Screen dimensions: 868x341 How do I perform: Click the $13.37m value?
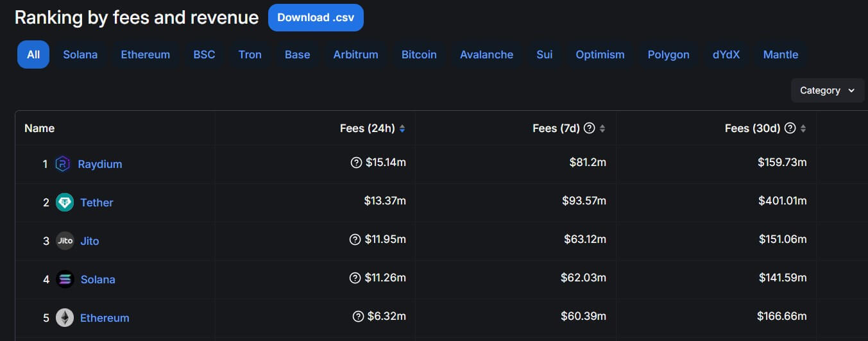tap(385, 201)
